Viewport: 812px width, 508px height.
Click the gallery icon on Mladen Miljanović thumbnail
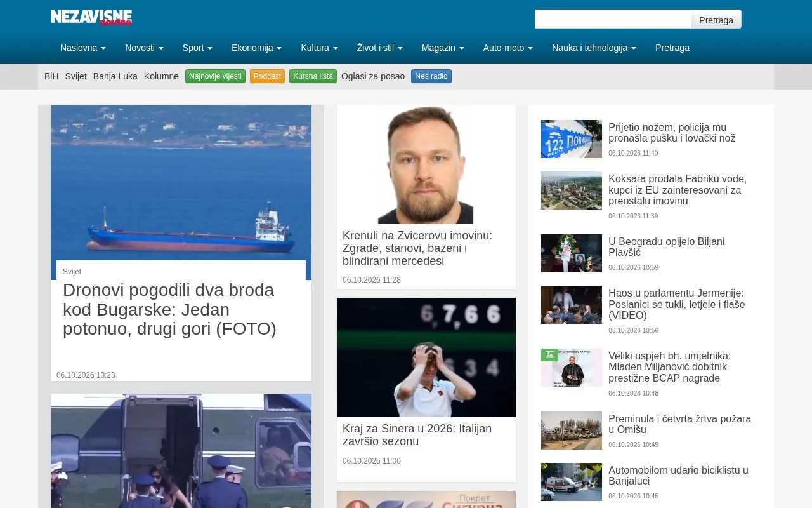point(549,354)
